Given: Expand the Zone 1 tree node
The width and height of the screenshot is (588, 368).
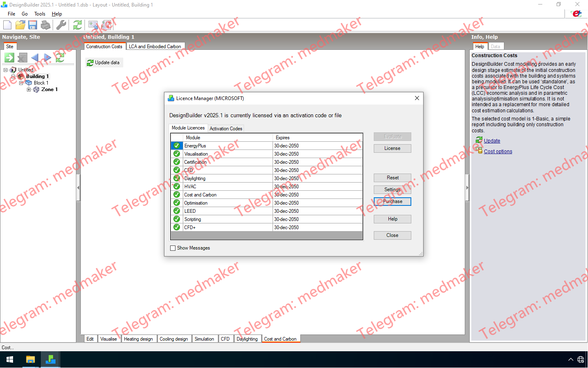Looking at the screenshot, I should pos(29,89).
